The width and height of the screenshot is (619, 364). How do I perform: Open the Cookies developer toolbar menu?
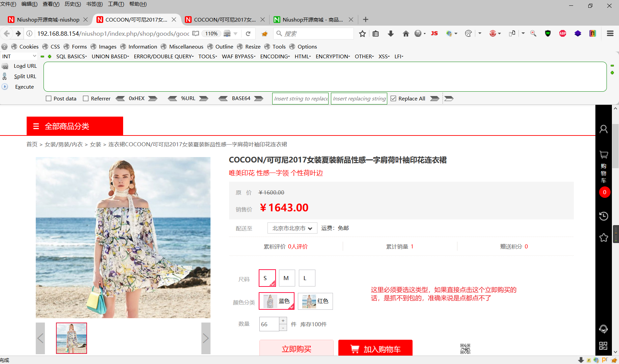click(x=25, y=47)
